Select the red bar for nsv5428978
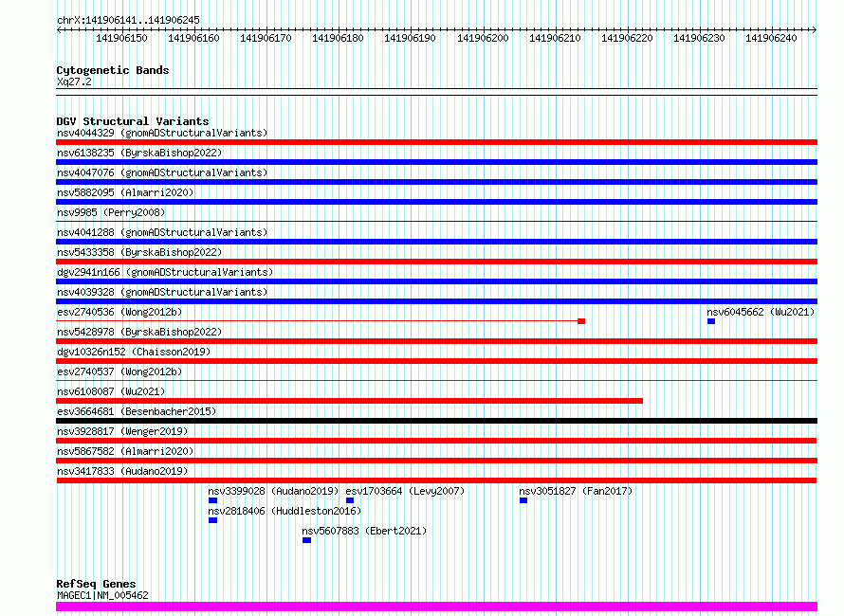The width and height of the screenshot is (844, 616). pyautogui.click(x=436, y=341)
